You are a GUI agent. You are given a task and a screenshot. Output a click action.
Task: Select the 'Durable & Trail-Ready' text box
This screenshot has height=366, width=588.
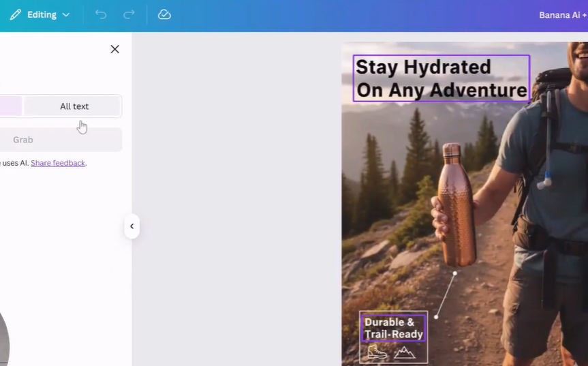point(393,328)
